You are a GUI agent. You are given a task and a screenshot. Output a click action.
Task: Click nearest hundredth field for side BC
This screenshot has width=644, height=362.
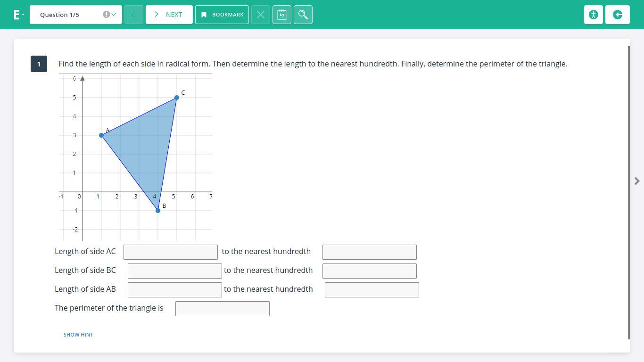coord(370,271)
